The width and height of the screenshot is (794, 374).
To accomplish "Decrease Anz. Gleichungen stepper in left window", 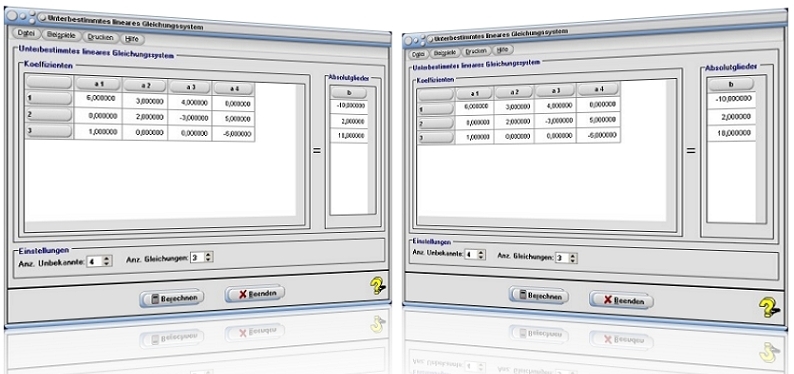I will (208, 260).
